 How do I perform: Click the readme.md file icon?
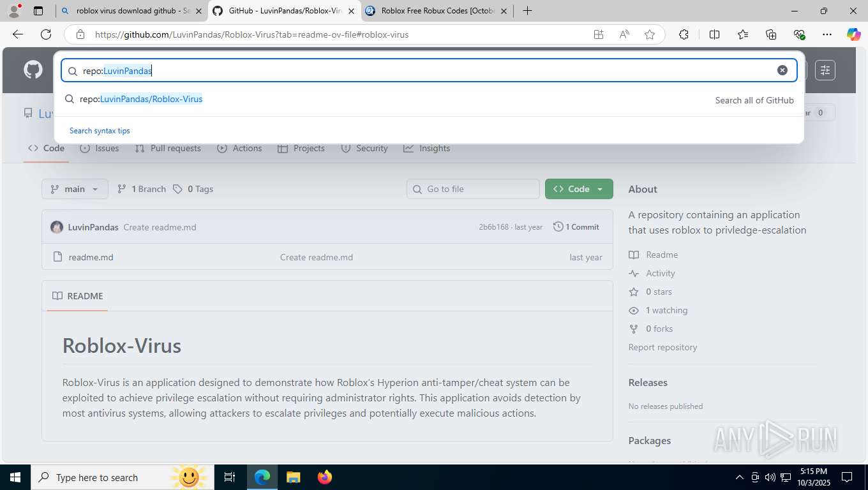coord(57,257)
